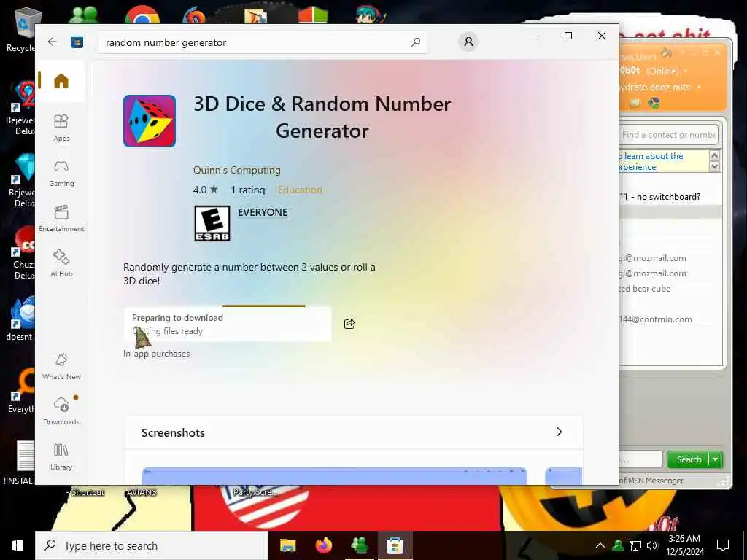The height and width of the screenshot is (560, 747).
Task: Open Downloads in Store sidebar
Action: pyautogui.click(x=61, y=411)
